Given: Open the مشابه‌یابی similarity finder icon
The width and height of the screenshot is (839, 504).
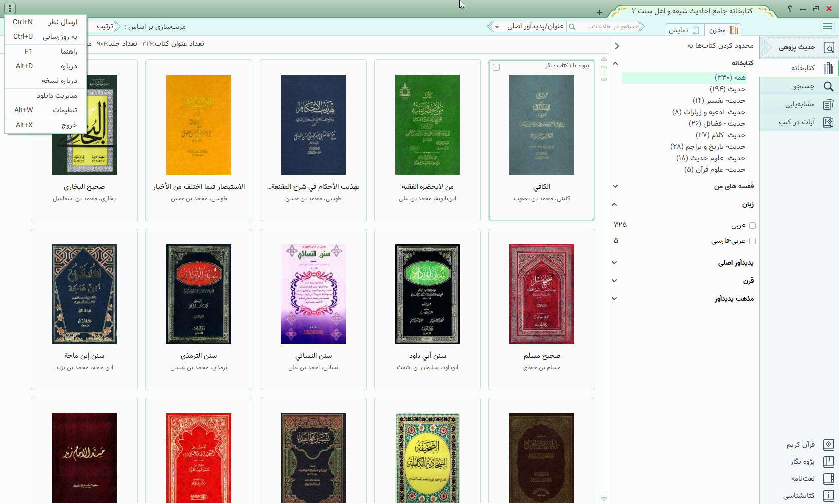Looking at the screenshot, I should pos(828,104).
